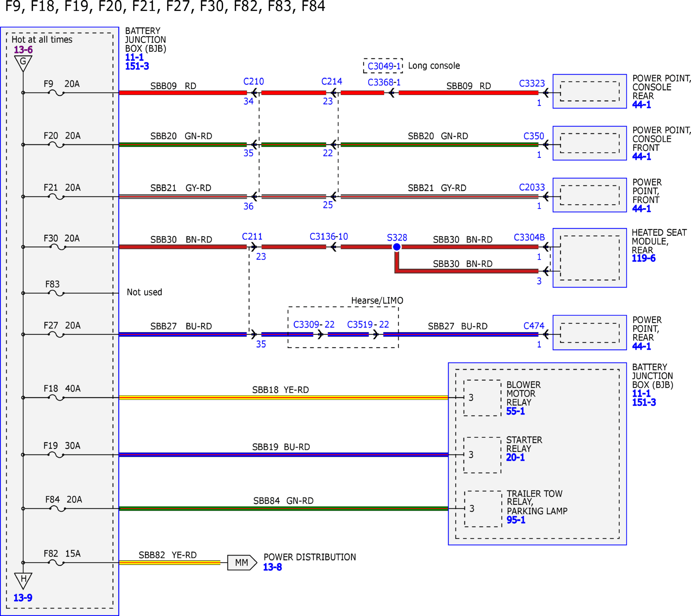Click the F18 40A fuse symbol
This screenshot has width=691, height=616.
pos(56,398)
